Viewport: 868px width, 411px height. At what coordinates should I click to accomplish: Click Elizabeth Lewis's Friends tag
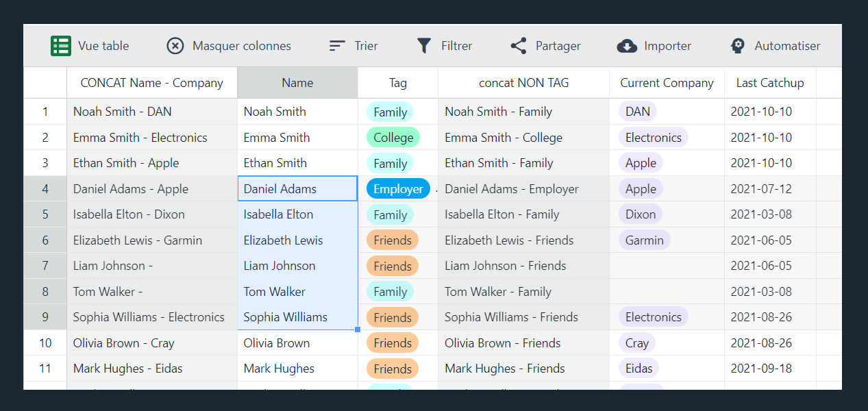(393, 240)
